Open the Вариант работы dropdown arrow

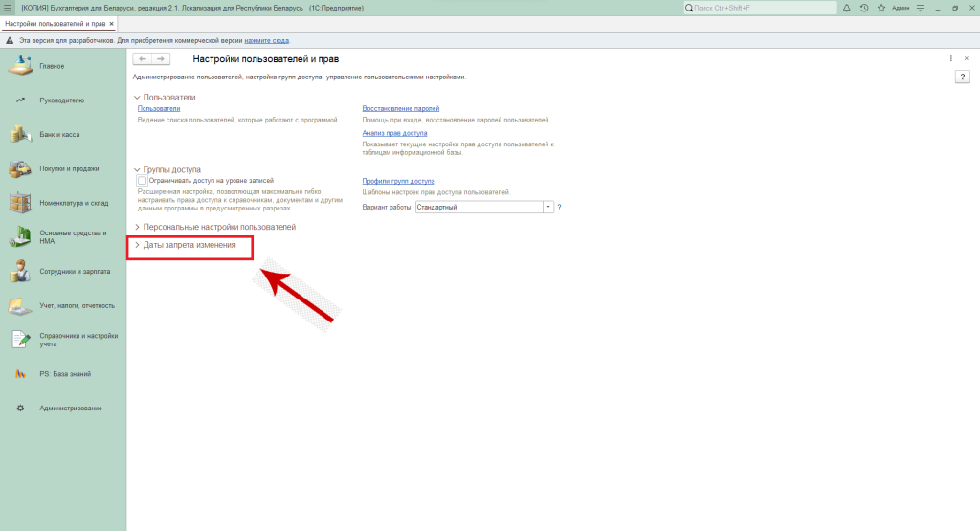[548, 207]
